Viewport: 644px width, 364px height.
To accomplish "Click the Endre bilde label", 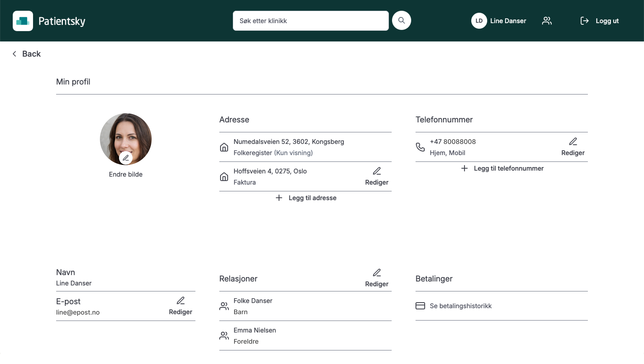I will 126,174.
